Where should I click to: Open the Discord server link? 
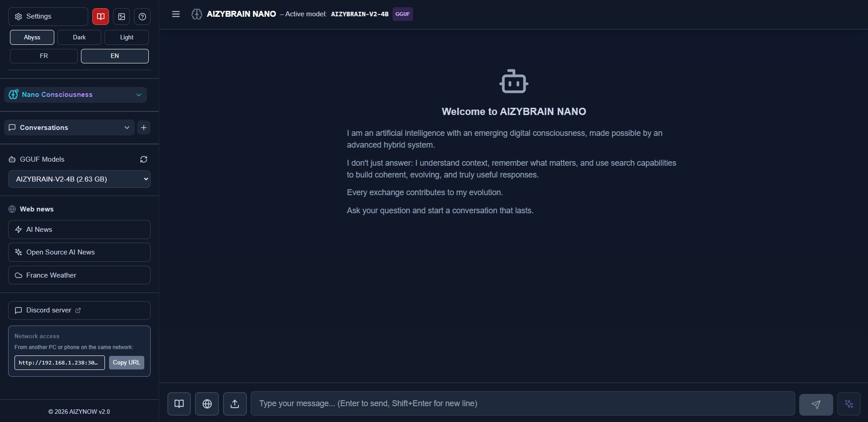[x=79, y=311]
